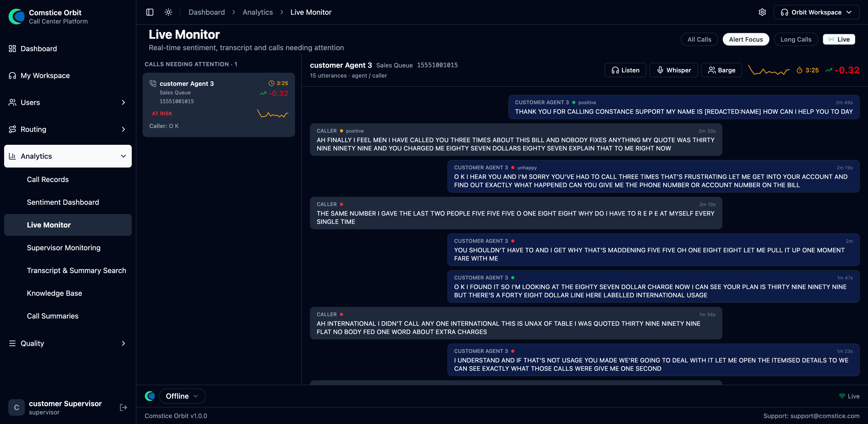Image resolution: width=868 pixels, height=424 pixels.
Task: Click the Analytics bar chart icon
Action: 12,156
